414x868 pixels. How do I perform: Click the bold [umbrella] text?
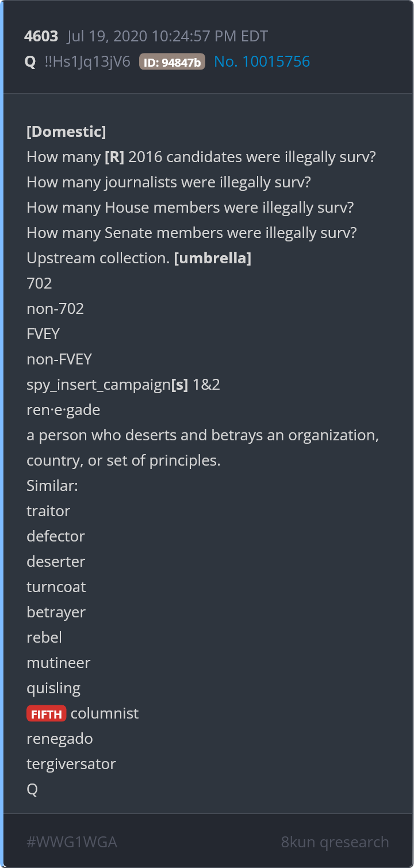coord(213,258)
